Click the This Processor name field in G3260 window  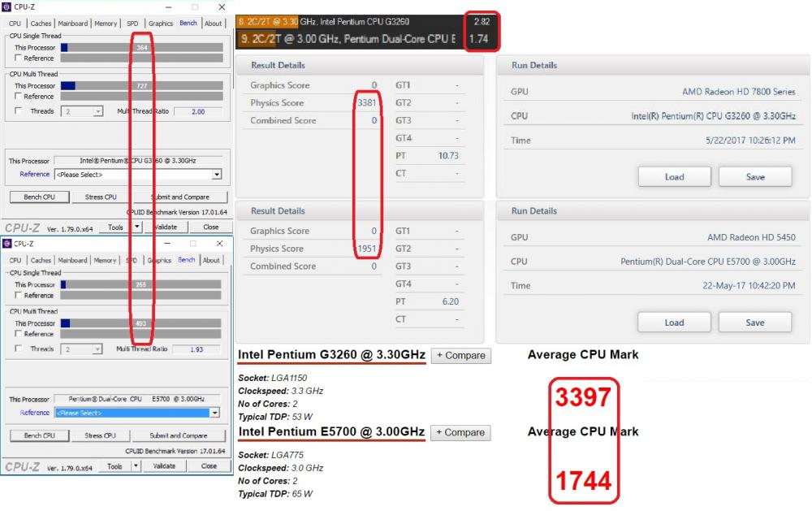138,161
